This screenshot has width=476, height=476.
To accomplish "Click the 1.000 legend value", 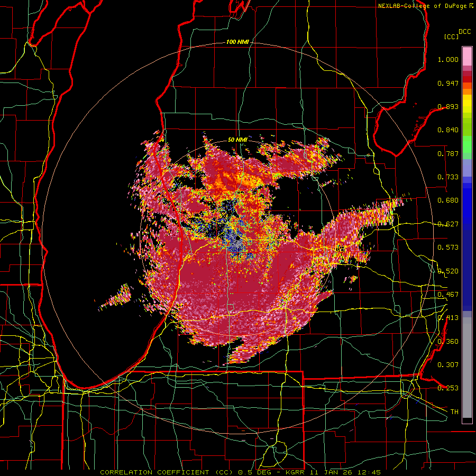I will (x=448, y=59).
